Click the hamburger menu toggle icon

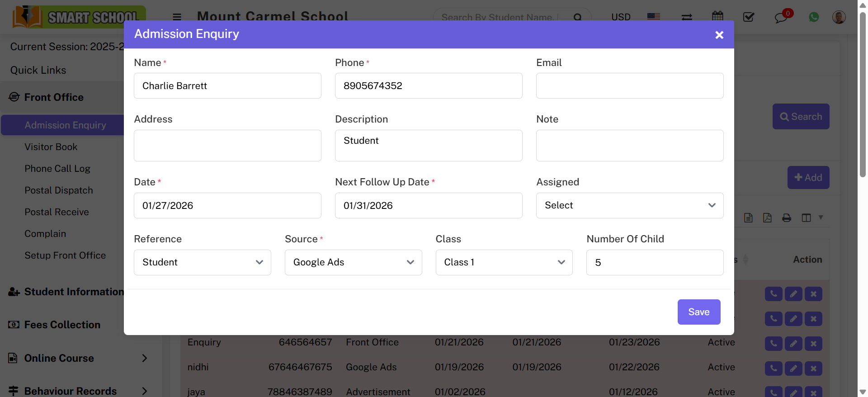pos(177,17)
